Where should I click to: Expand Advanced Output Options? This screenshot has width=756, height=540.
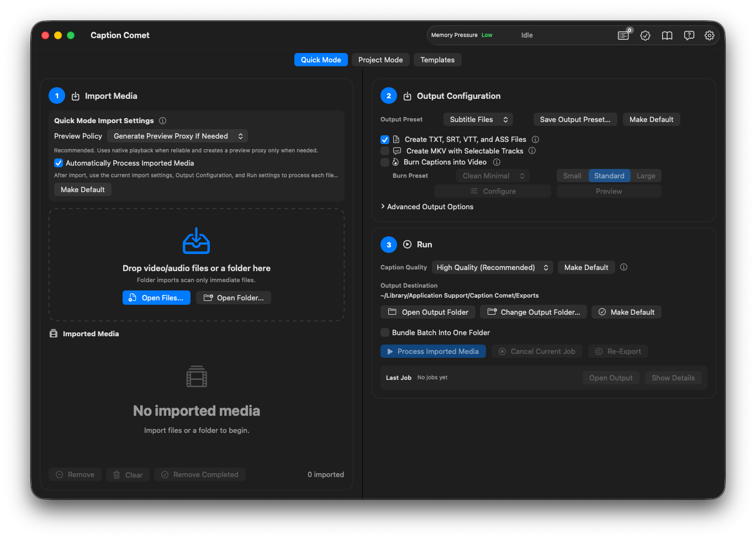427,207
